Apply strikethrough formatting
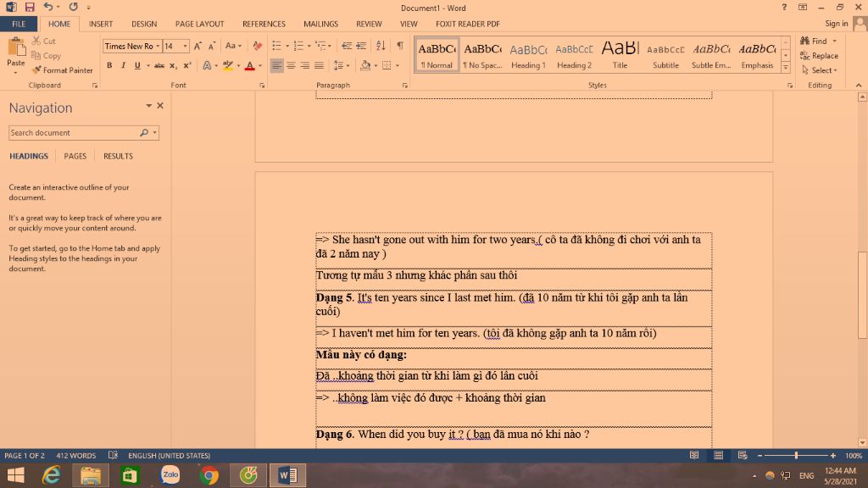This screenshot has height=488, width=868. [159, 65]
